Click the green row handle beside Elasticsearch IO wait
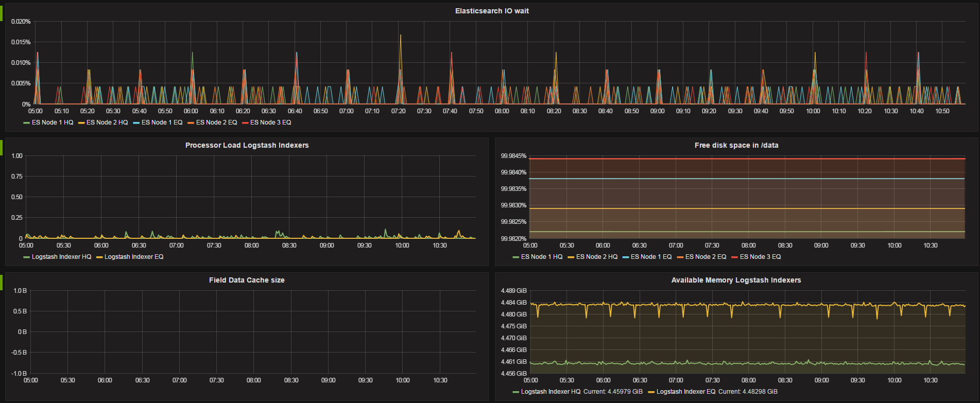The width and height of the screenshot is (980, 403). (x=1, y=13)
